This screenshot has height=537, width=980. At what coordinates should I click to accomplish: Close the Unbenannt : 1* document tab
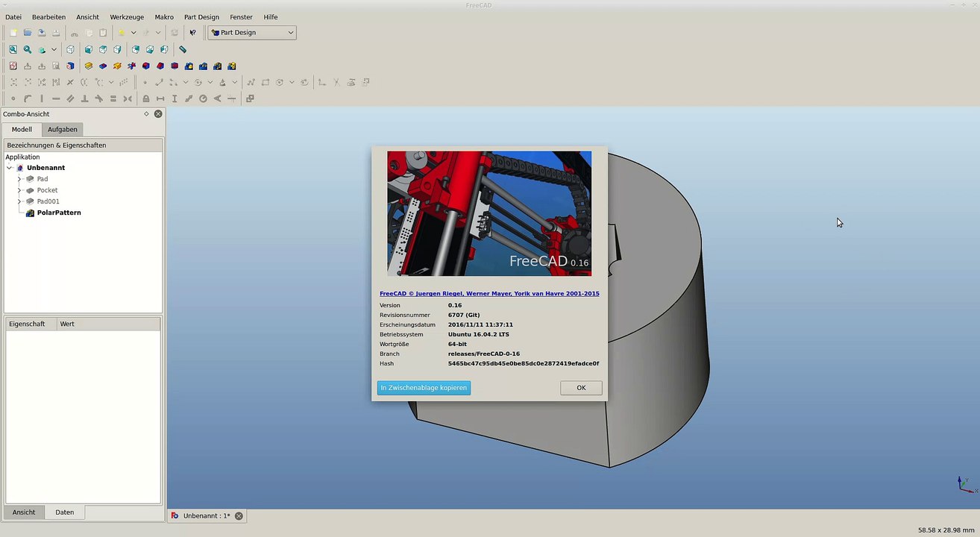point(239,516)
